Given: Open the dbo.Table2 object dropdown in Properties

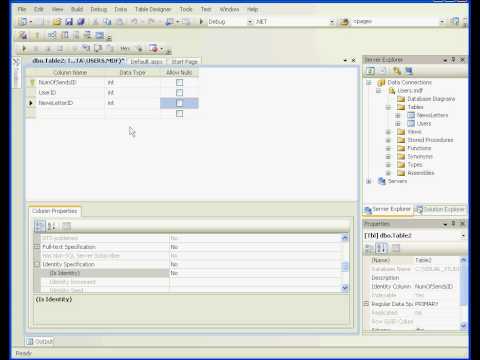Looking at the screenshot, I should (x=463, y=236).
